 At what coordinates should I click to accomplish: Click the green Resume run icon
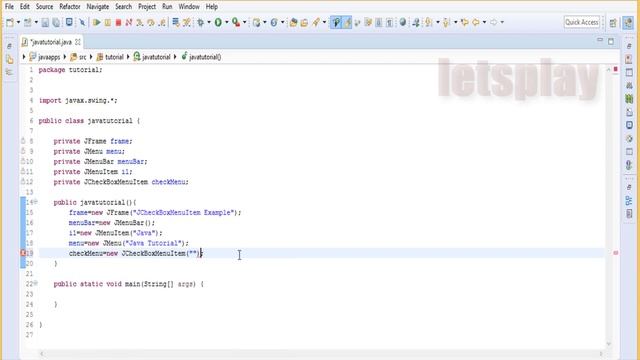click(96, 22)
